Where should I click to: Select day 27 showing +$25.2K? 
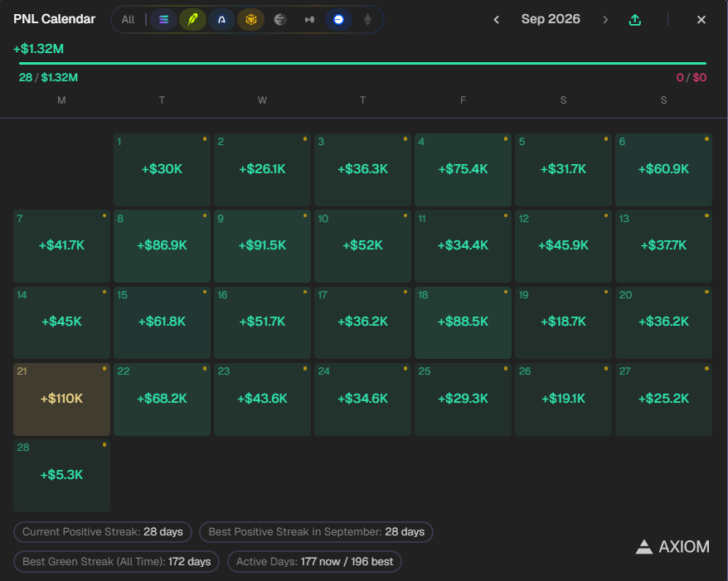pos(663,399)
